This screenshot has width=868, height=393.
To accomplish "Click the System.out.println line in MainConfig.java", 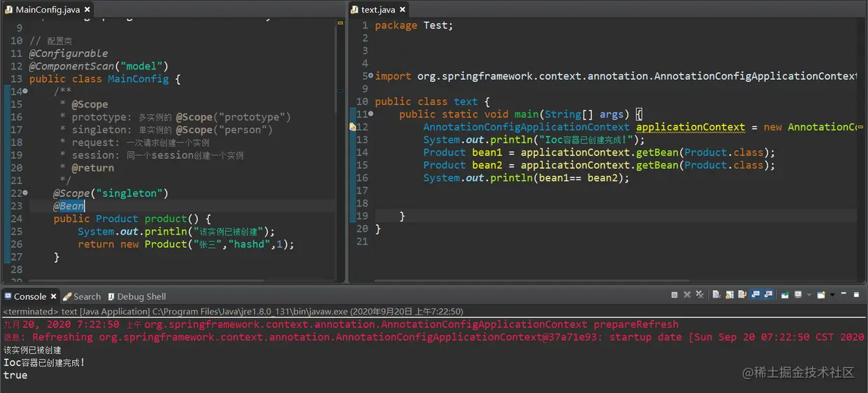I will (x=176, y=231).
